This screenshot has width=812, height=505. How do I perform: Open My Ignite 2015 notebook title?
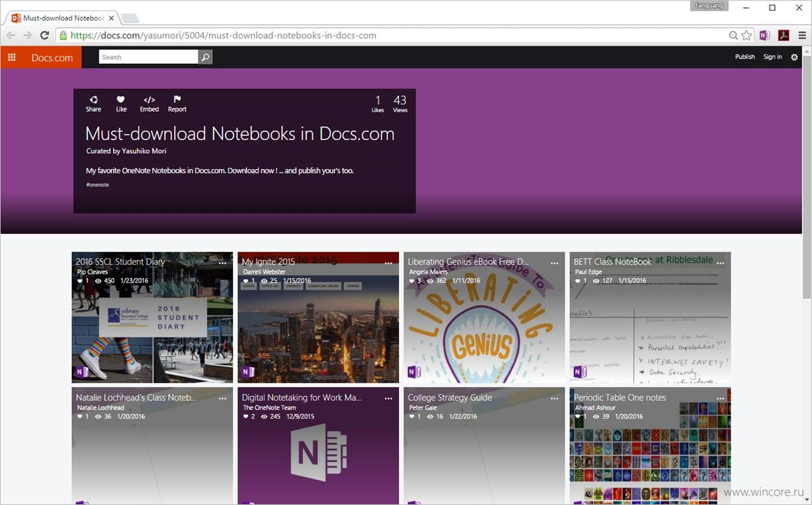[x=268, y=261]
